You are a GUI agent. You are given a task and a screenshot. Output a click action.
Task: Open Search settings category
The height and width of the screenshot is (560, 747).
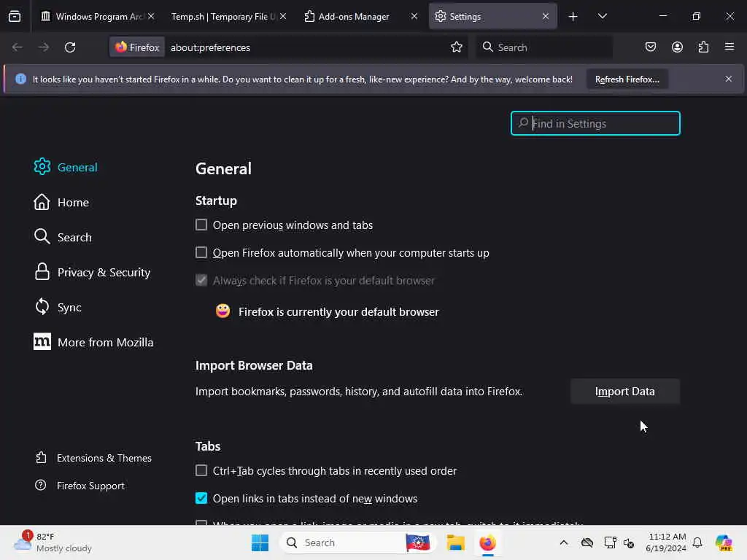(63, 237)
